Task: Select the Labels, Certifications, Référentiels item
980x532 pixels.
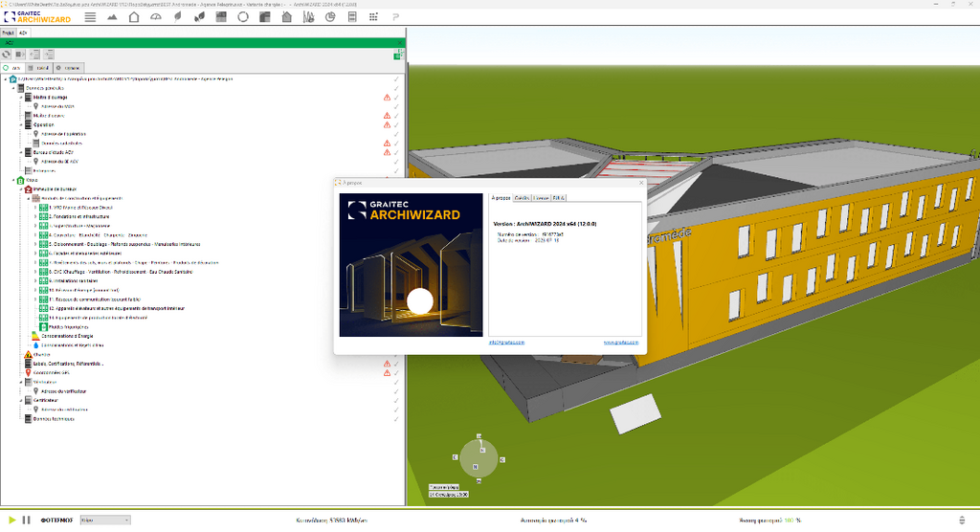Action: point(68,364)
